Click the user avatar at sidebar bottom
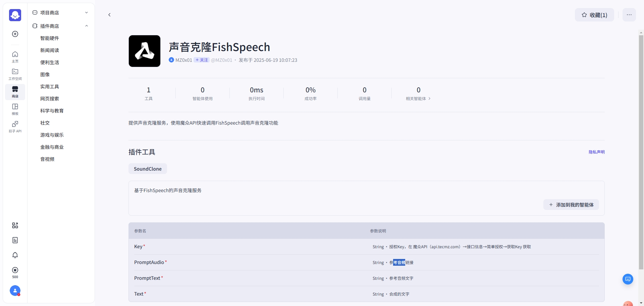 point(15,291)
